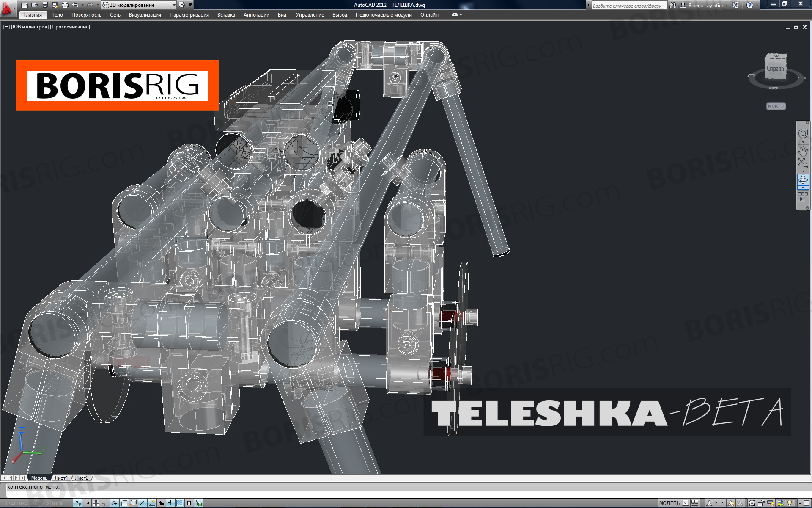Open the Вставка ribbon tab
Viewport: 812px width, 508px height.
point(226,15)
